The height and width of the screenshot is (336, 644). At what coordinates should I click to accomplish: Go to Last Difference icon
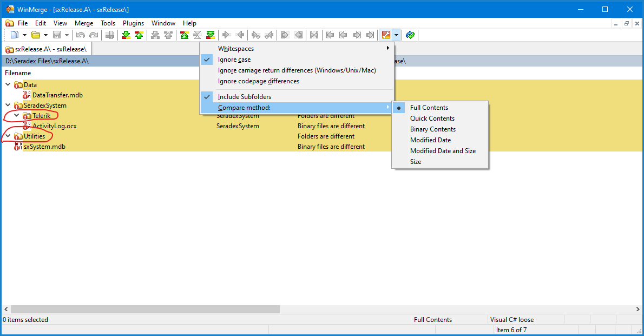[211, 35]
